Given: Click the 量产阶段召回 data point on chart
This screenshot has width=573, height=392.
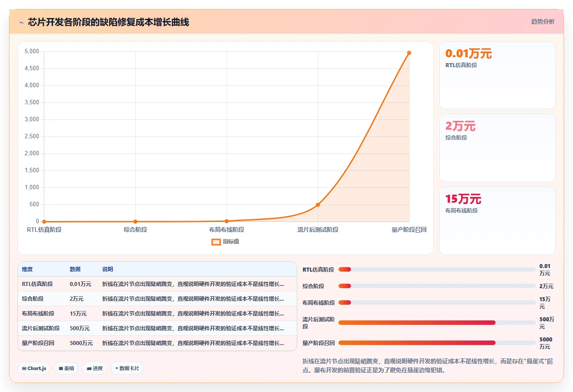Looking at the screenshot, I should tap(409, 53).
